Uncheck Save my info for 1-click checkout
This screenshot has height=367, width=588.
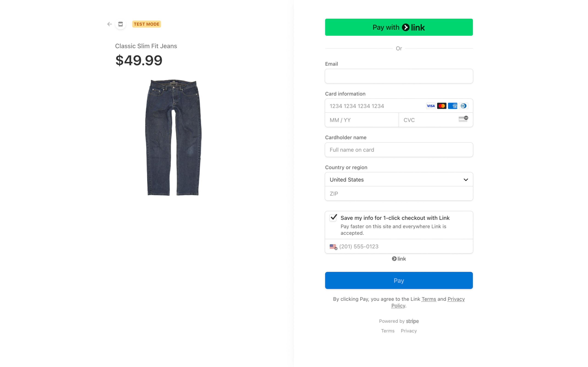[x=333, y=217]
